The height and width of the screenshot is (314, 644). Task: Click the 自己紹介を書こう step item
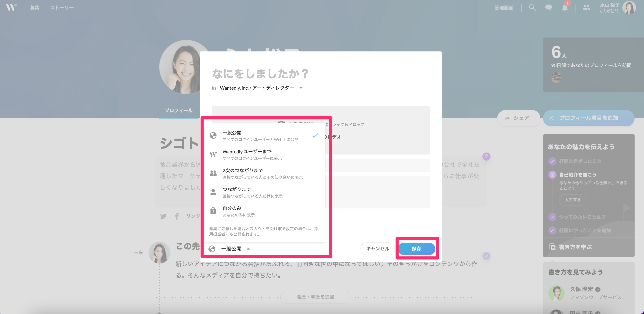pyautogui.click(x=578, y=175)
